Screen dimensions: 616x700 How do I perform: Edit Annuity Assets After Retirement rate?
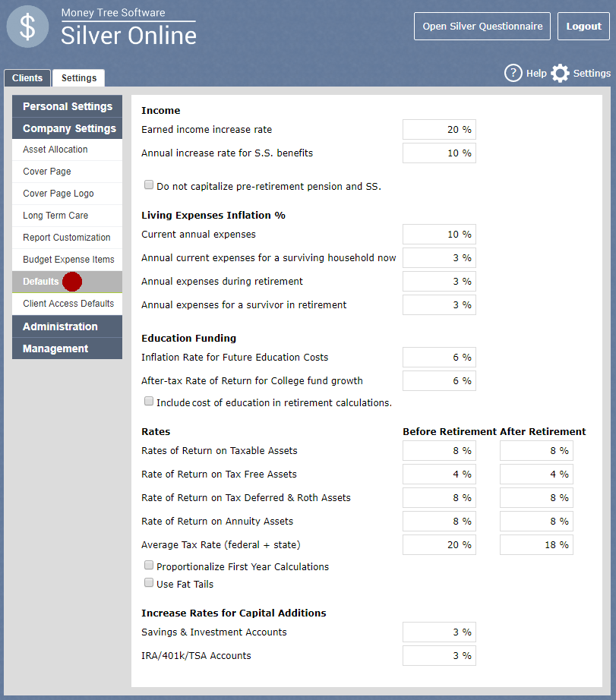(x=536, y=522)
